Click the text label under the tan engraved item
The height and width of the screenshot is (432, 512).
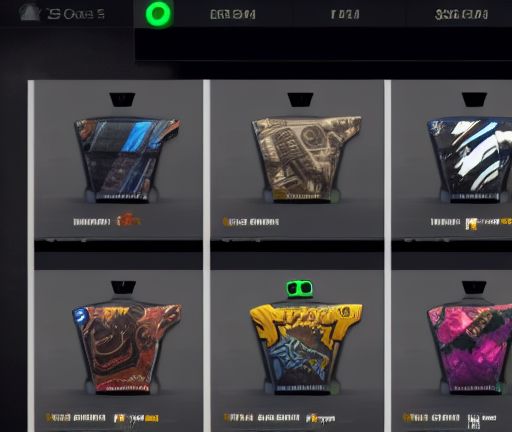pyautogui.click(x=251, y=222)
